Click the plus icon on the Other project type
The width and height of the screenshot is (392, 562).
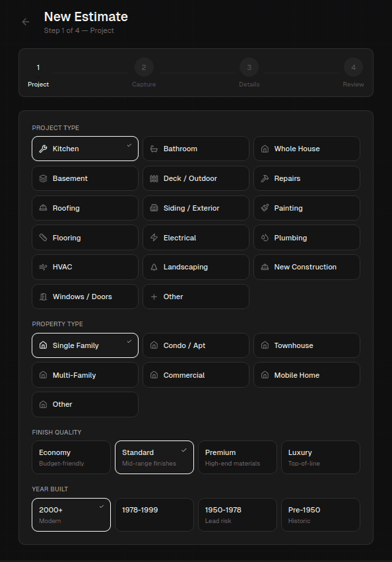point(154,296)
